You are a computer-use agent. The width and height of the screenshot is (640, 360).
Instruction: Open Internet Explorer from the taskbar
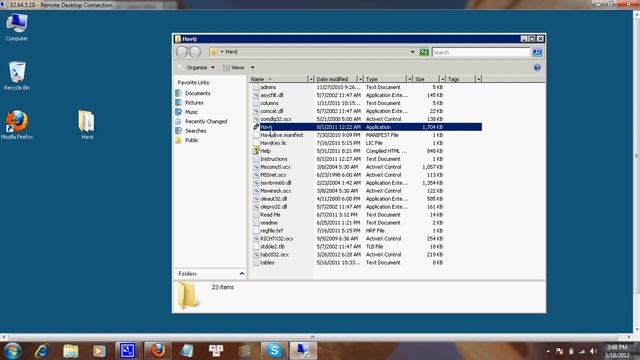coord(42,351)
